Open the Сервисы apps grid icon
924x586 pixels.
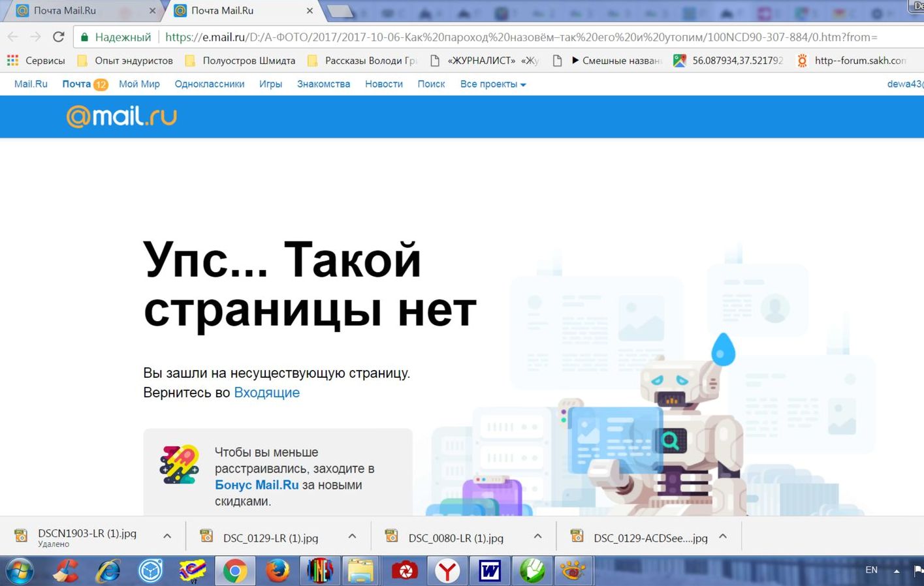[12, 61]
